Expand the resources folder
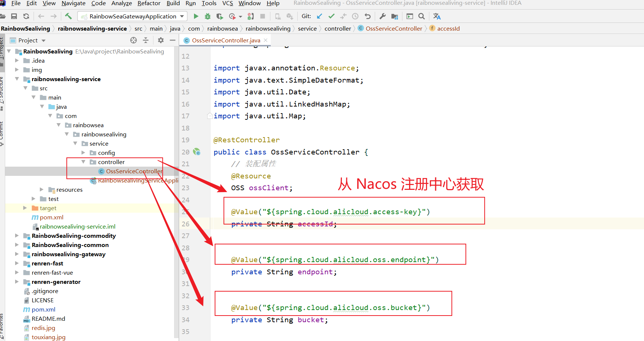 click(x=42, y=189)
